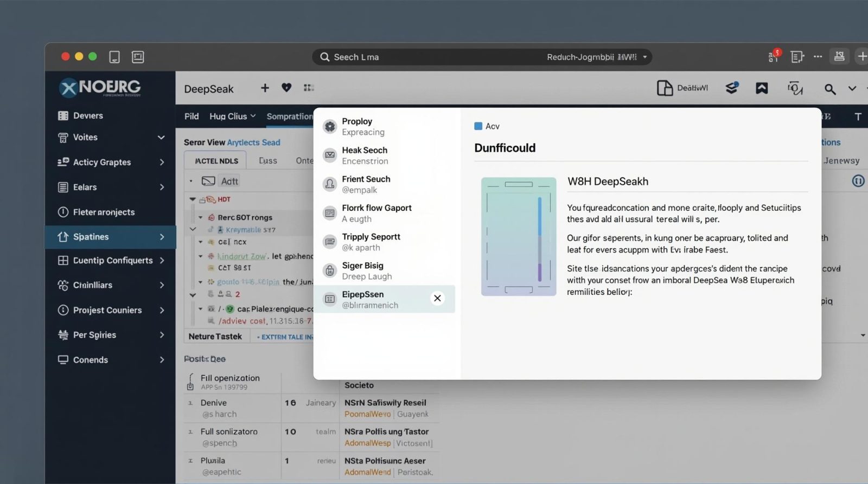Expand Eelars submenu arrow

pos(162,187)
